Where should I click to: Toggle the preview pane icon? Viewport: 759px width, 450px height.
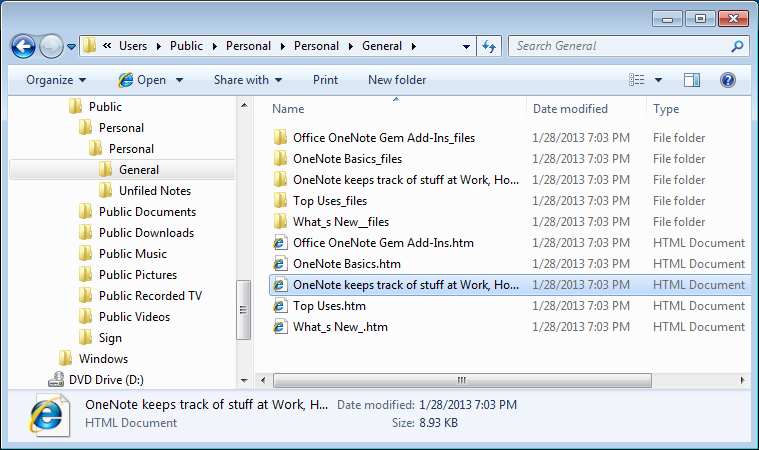pos(692,80)
